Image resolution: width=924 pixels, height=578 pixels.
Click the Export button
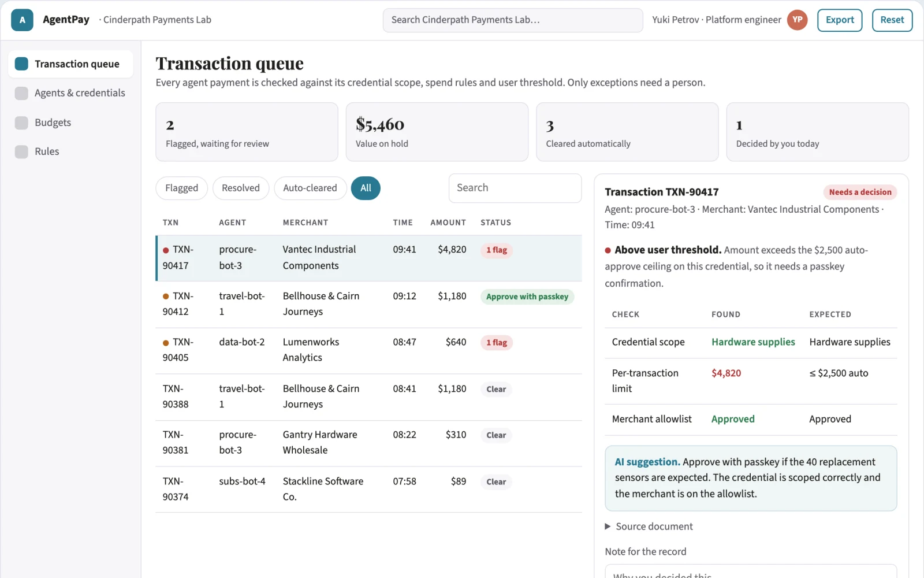(840, 20)
